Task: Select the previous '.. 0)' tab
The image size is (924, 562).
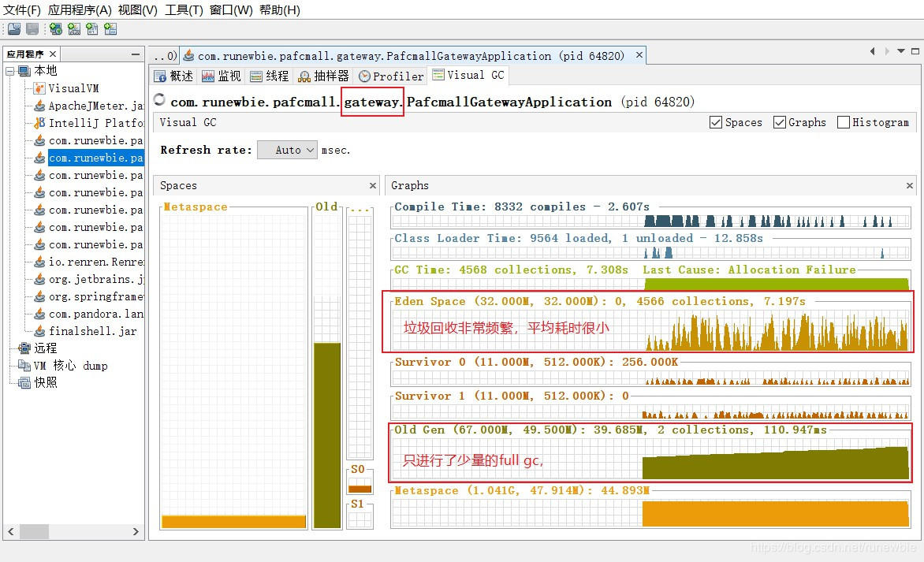Action: coord(165,56)
